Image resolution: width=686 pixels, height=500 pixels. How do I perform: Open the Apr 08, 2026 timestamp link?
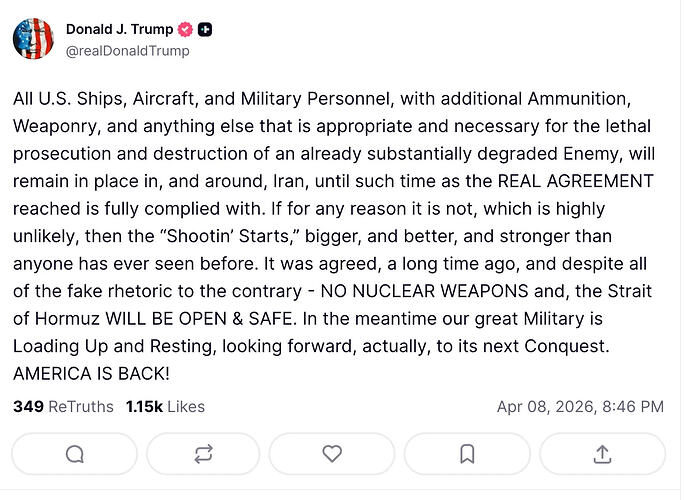point(580,407)
